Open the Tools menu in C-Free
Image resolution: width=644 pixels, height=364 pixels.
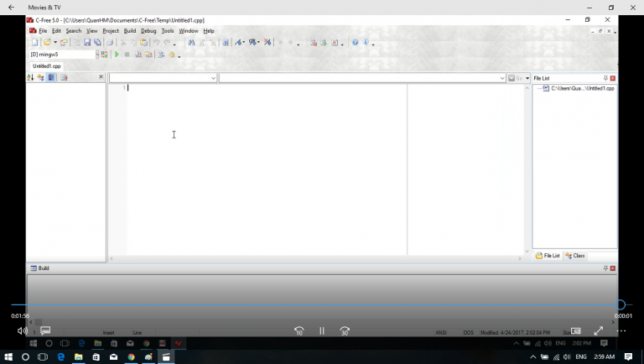(x=167, y=31)
